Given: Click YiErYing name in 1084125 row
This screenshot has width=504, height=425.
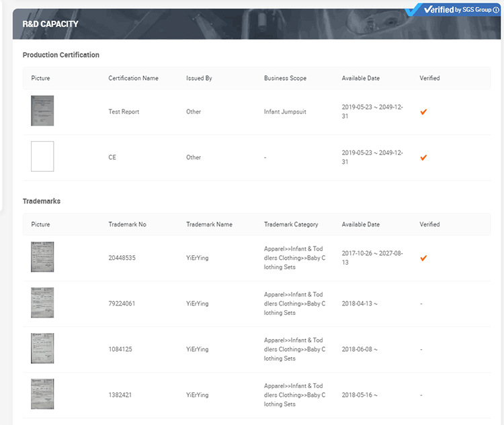Looking at the screenshot, I should (198, 349).
